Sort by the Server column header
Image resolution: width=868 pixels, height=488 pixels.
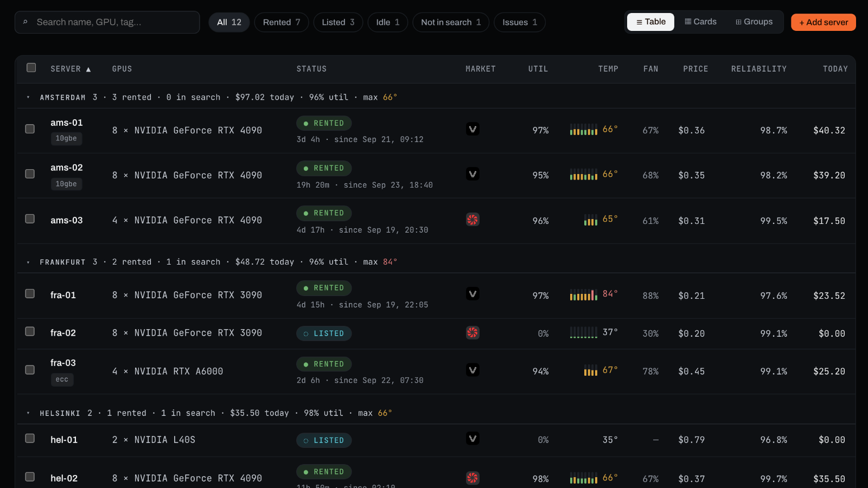click(71, 69)
